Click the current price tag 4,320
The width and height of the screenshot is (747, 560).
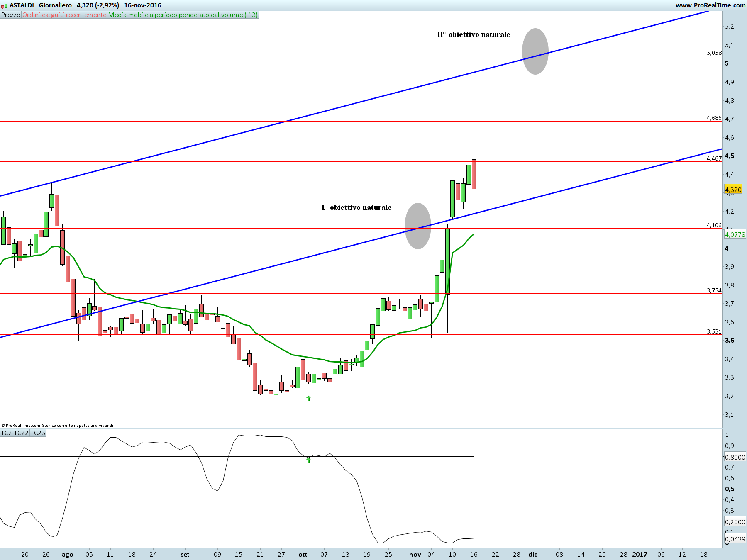coord(733,190)
